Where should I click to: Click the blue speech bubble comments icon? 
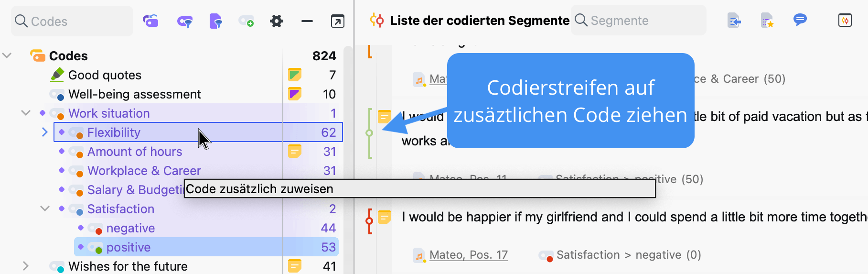pyautogui.click(x=800, y=20)
